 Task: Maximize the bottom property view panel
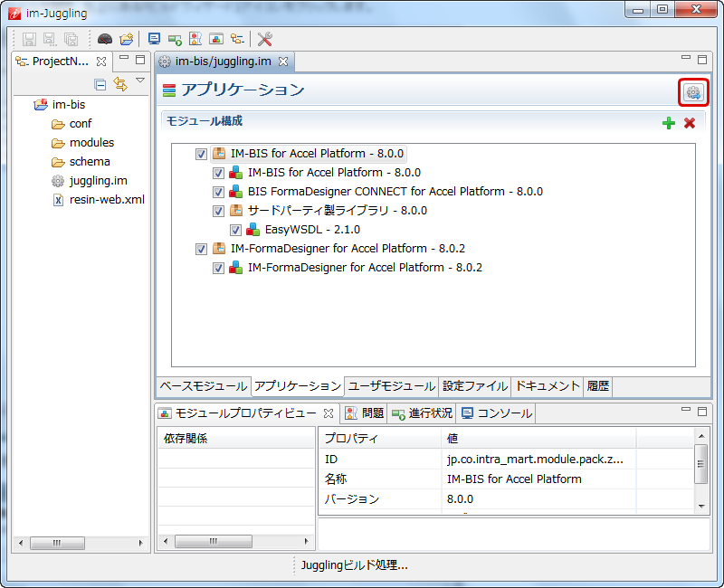(x=702, y=412)
